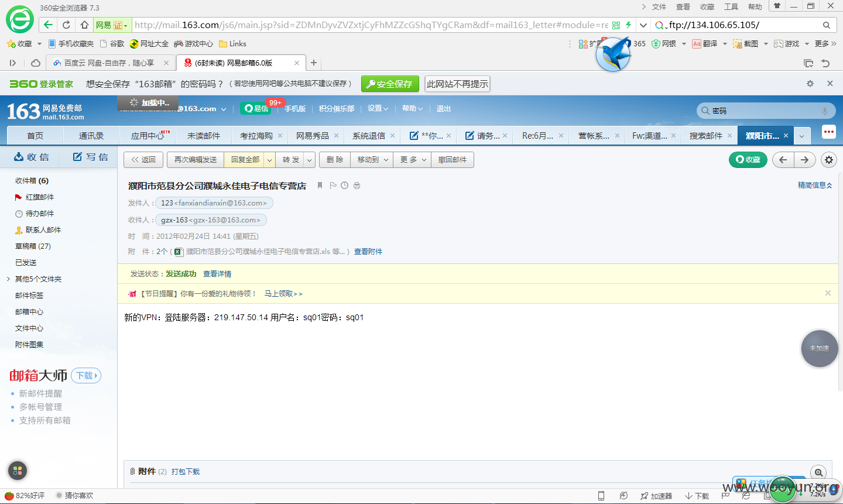Switch to 首页 mail tab
Screen dimensions: 843x504
click(x=35, y=136)
